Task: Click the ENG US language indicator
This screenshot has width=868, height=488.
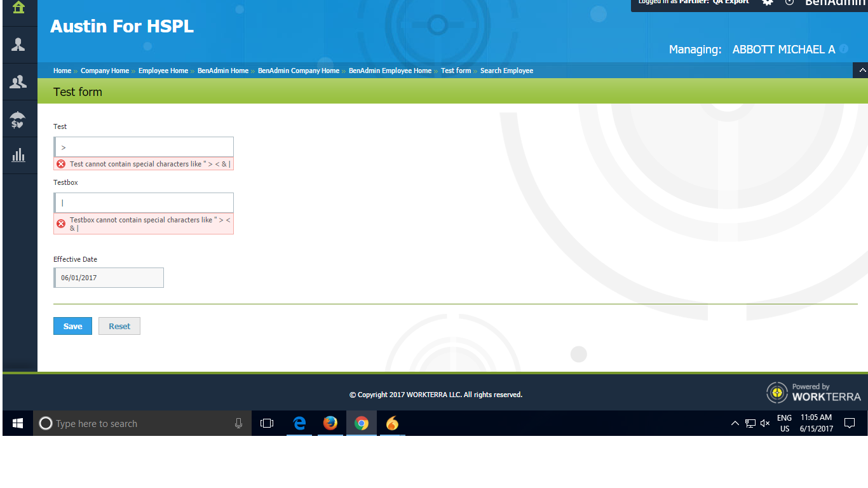Action: pos(785,423)
